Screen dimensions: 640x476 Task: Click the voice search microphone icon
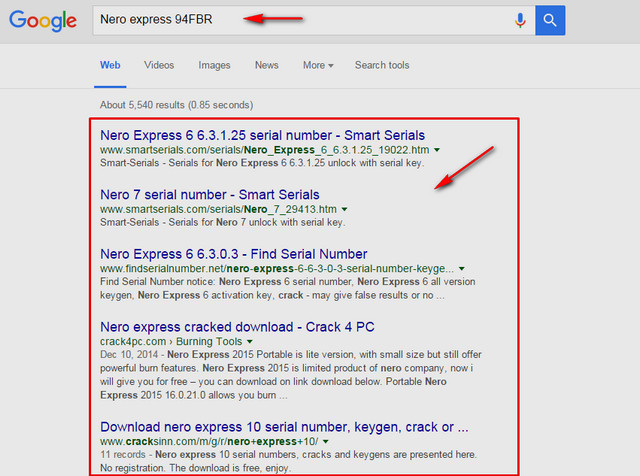520,20
